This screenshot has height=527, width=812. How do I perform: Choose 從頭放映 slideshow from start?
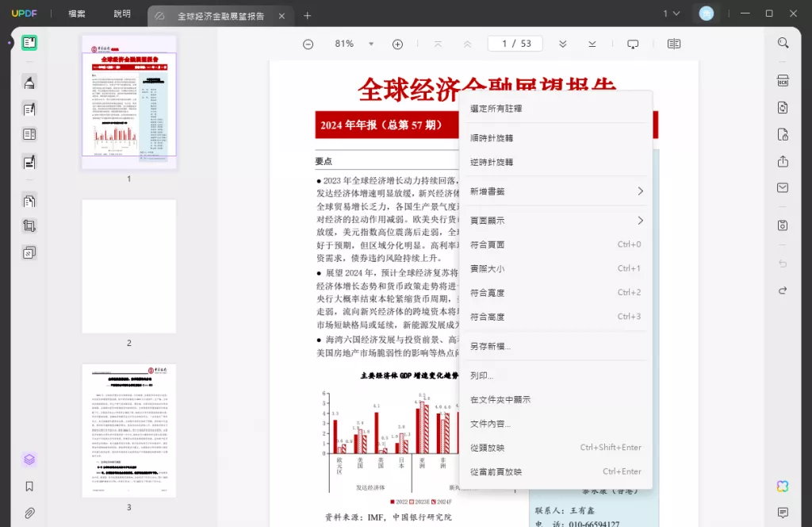[x=556, y=448]
